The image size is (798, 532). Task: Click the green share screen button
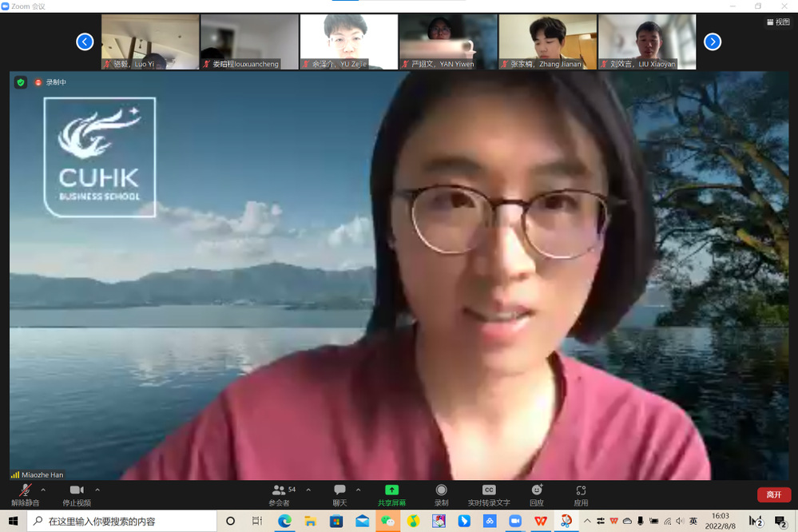pos(391,494)
